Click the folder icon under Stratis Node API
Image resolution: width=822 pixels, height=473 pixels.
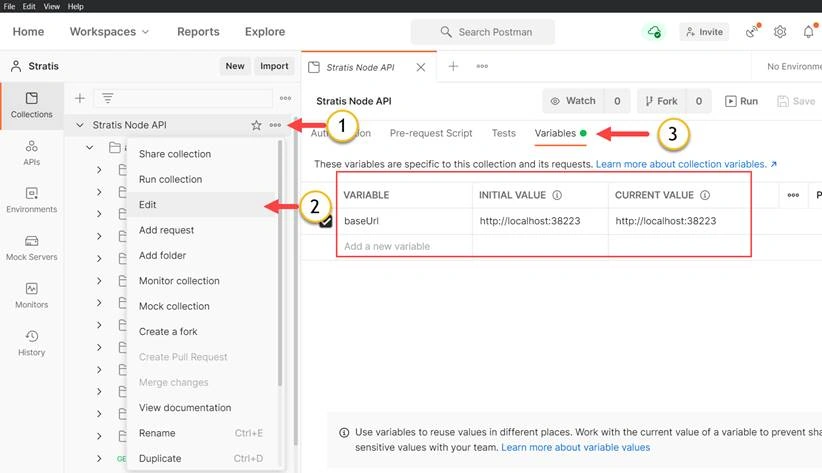pos(114,147)
